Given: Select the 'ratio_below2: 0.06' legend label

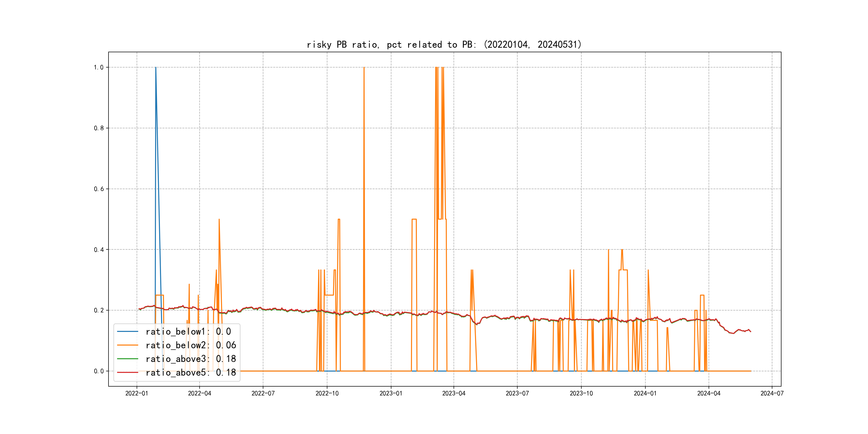Looking at the screenshot, I should point(191,345).
